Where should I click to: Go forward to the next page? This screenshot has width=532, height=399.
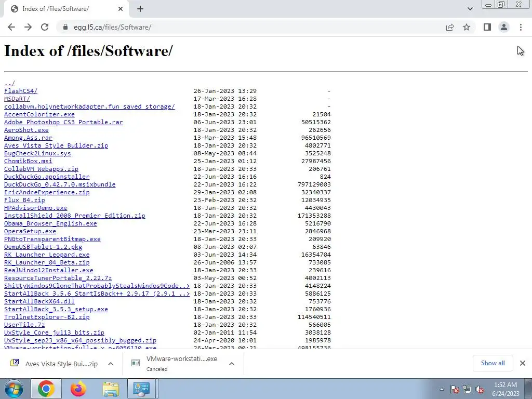[x=28, y=27]
